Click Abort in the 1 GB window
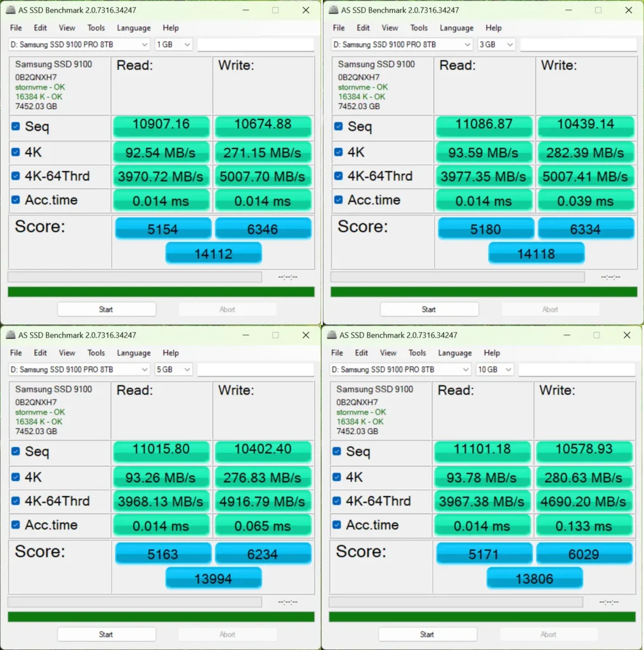The image size is (644, 650). 228,309
